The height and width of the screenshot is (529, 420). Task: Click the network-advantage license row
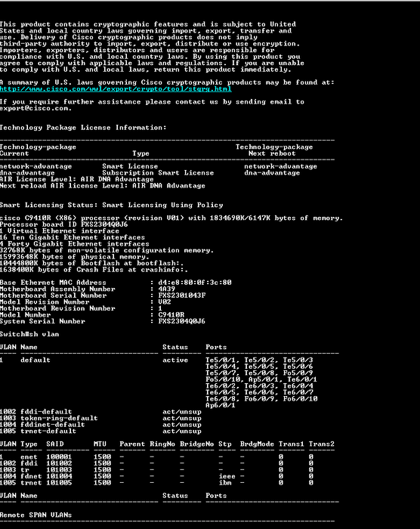[x=159, y=167]
